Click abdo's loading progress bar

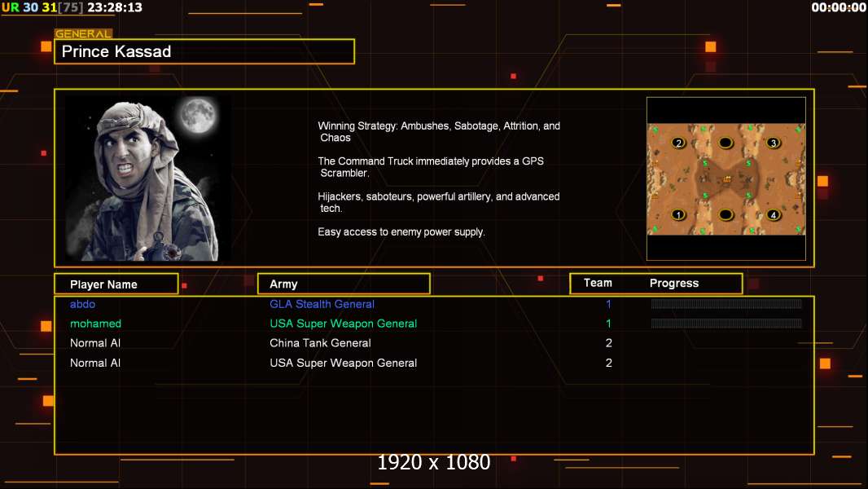pyautogui.click(x=726, y=303)
